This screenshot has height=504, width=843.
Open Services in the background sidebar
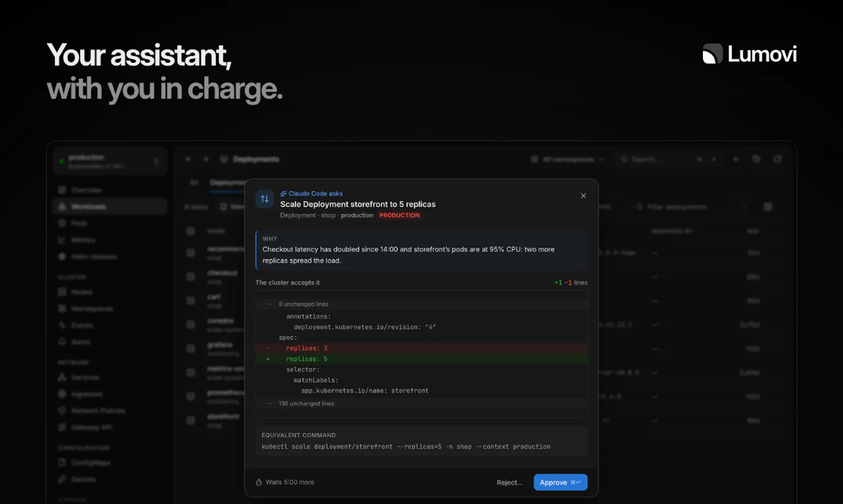pyautogui.click(x=110, y=377)
